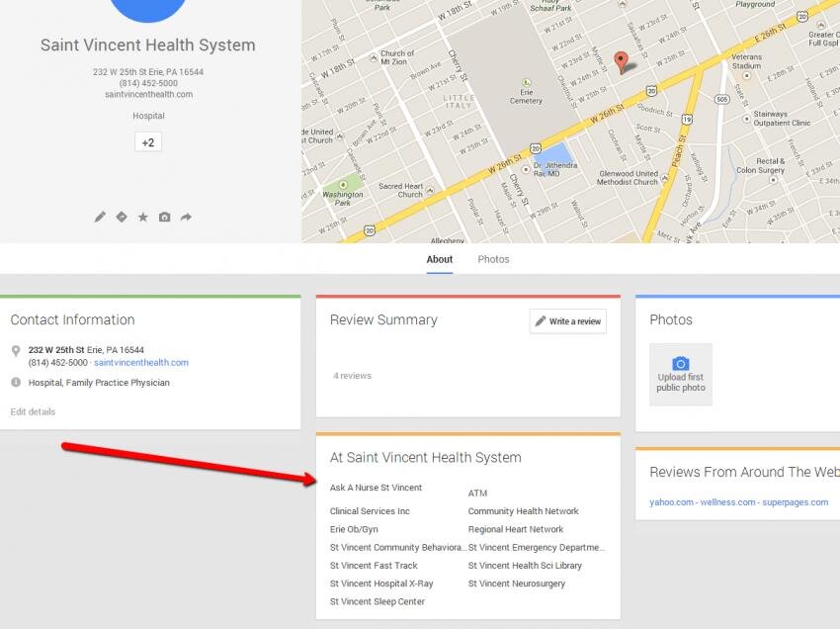Click the pencil edit icon under the profile
840x629 pixels.
point(100,217)
